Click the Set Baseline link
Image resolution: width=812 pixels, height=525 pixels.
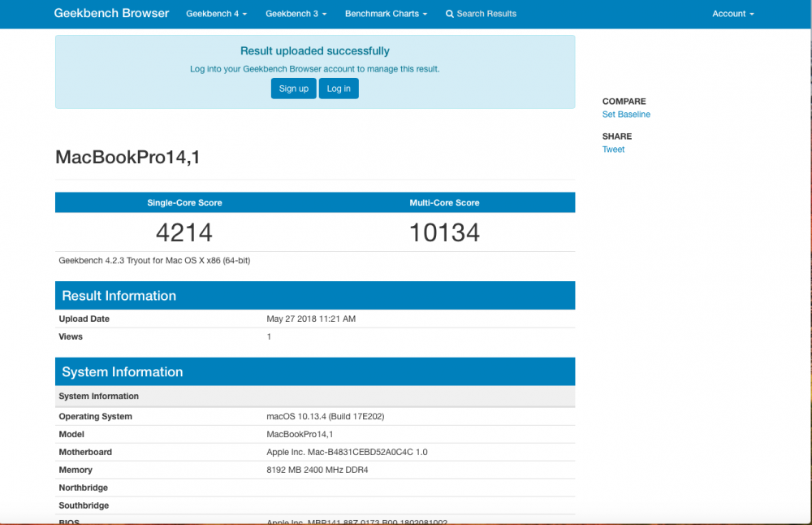(626, 115)
